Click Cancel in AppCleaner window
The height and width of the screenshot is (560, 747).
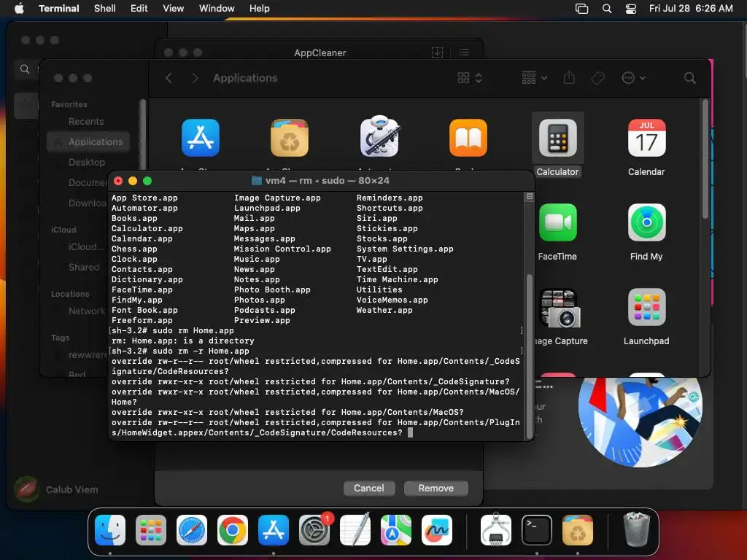tap(368, 488)
